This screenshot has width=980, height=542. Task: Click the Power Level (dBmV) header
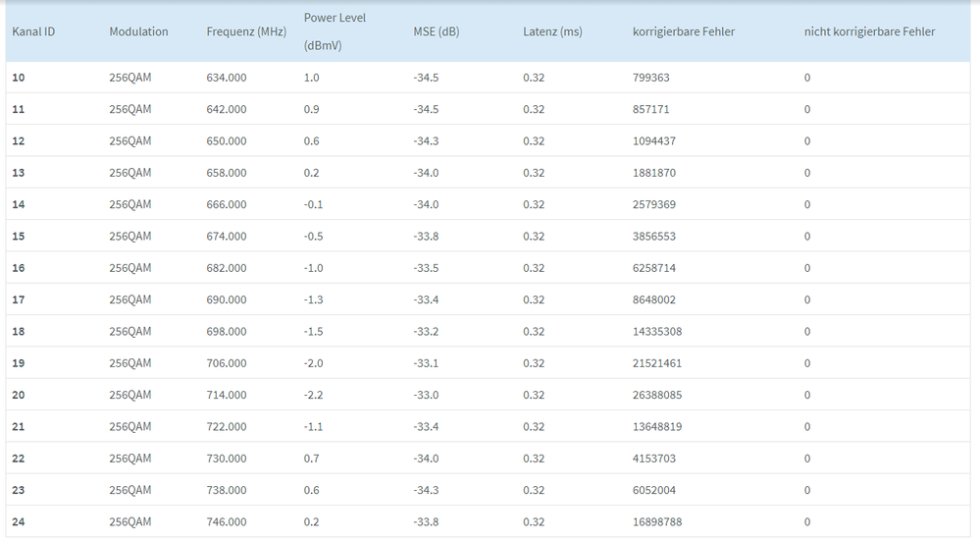tap(335, 31)
